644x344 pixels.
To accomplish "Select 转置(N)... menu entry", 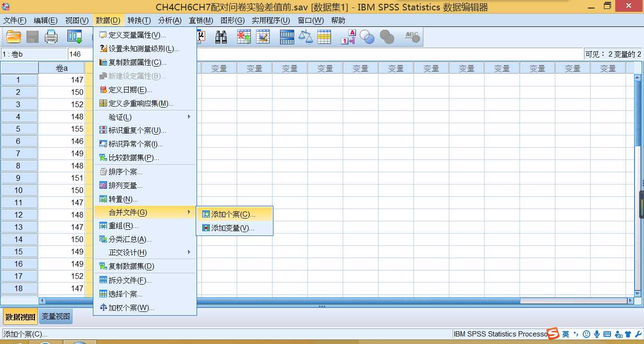I will click(145, 199).
